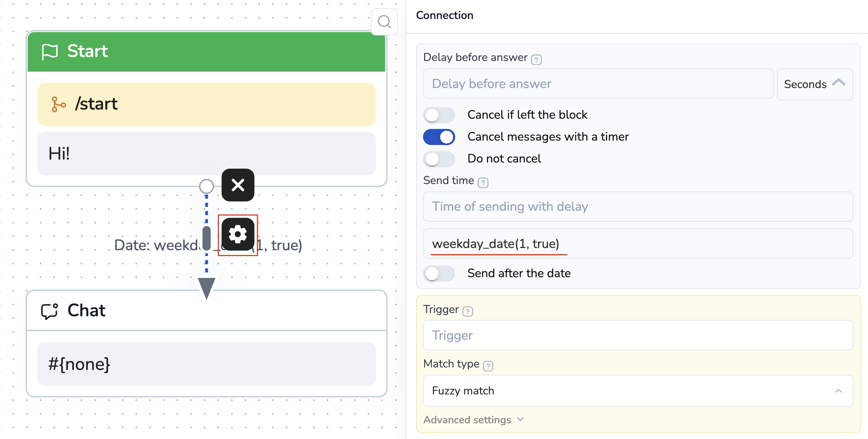Click the search magnifier icon on canvas
The width and height of the screenshot is (868, 439).
point(384,22)
